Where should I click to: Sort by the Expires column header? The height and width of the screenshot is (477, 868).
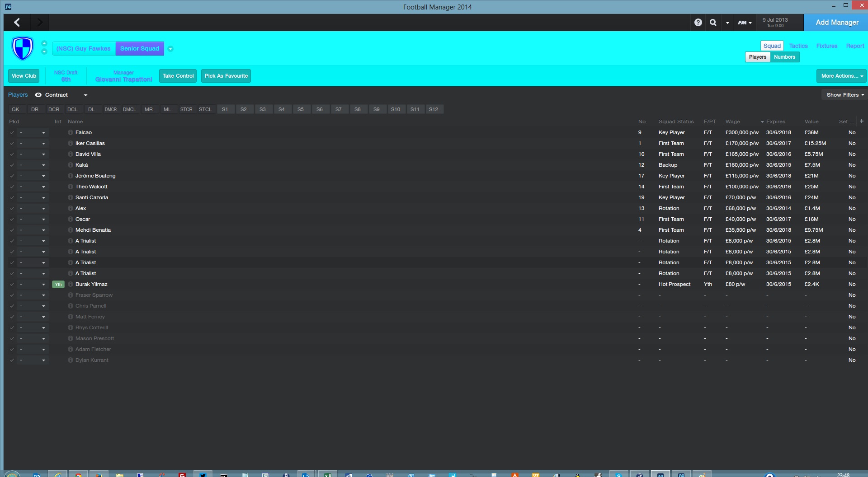point(776,122)
